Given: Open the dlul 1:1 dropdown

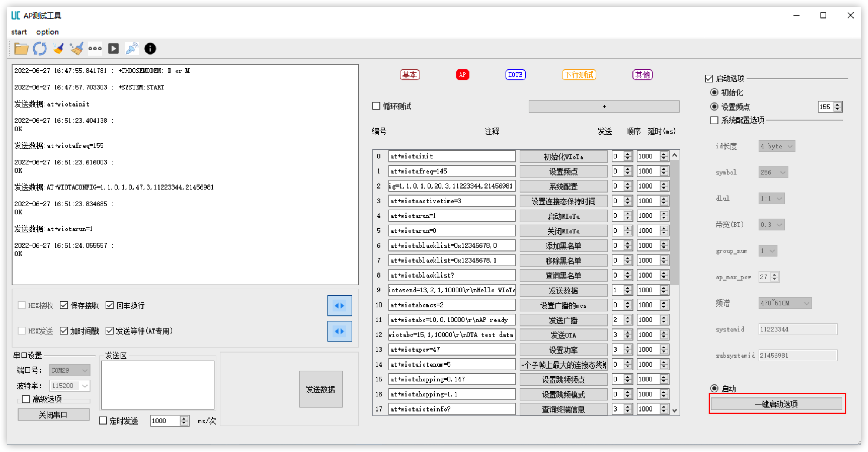Looking at the screenshot, I should pyautogui.click(x=771, y=199).
